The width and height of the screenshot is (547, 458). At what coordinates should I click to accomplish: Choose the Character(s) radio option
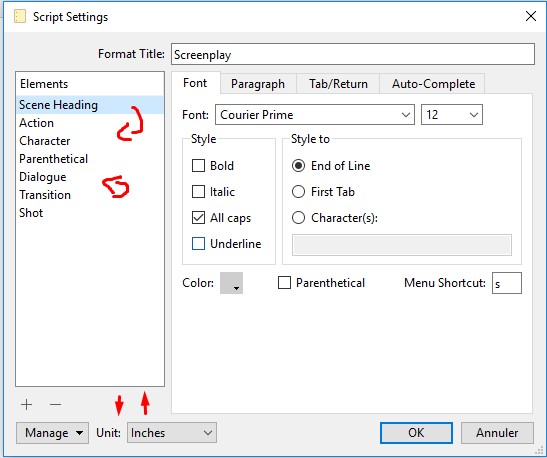click(x=298, y=218)
